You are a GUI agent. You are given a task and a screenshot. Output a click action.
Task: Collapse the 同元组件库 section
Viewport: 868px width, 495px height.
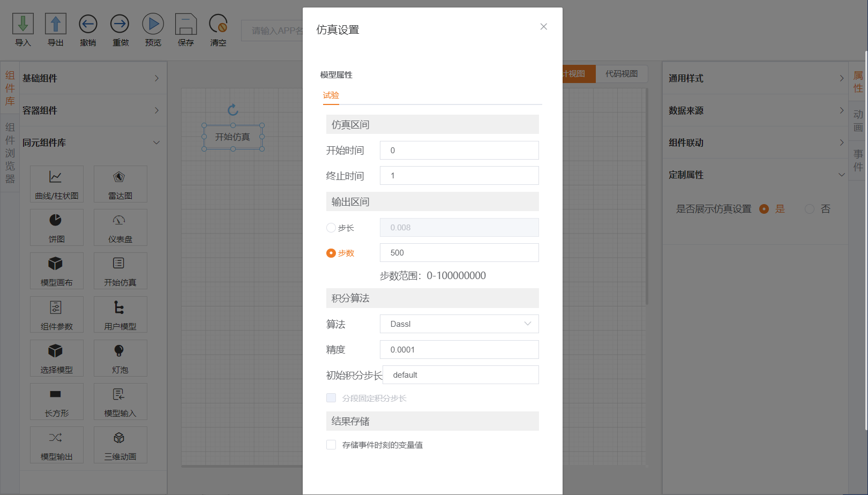[93, 142]
